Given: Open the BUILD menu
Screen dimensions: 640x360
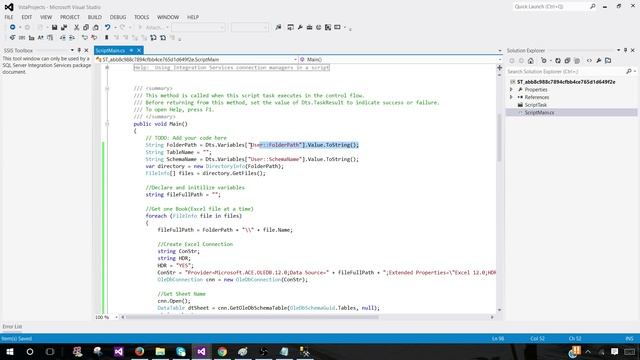Looking at the screenshot, I should pos(95,17).
